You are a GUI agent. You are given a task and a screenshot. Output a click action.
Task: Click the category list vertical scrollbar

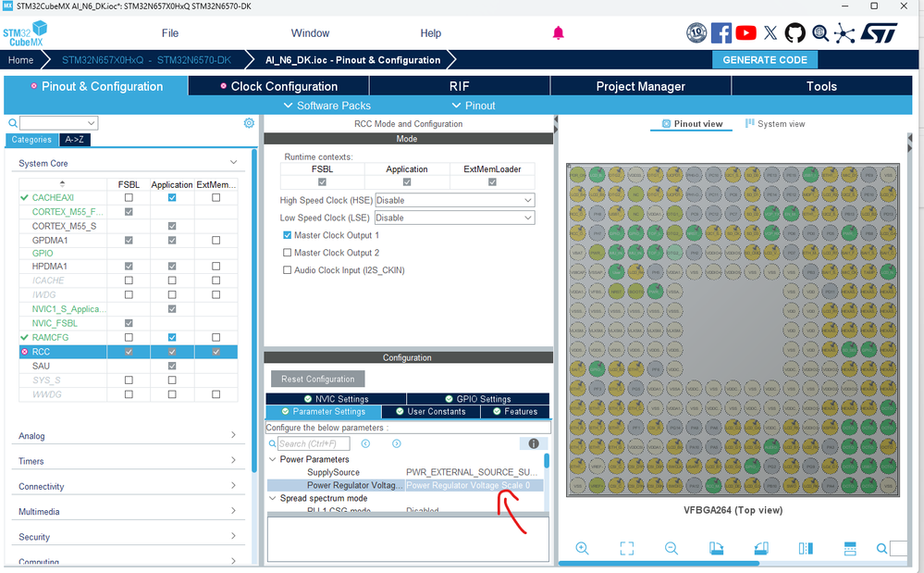(254, 310)
